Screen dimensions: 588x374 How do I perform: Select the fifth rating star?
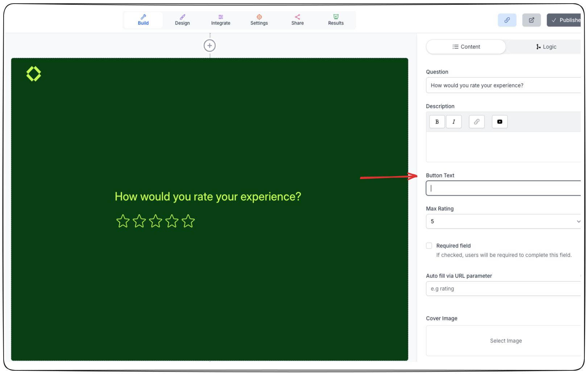188,221
